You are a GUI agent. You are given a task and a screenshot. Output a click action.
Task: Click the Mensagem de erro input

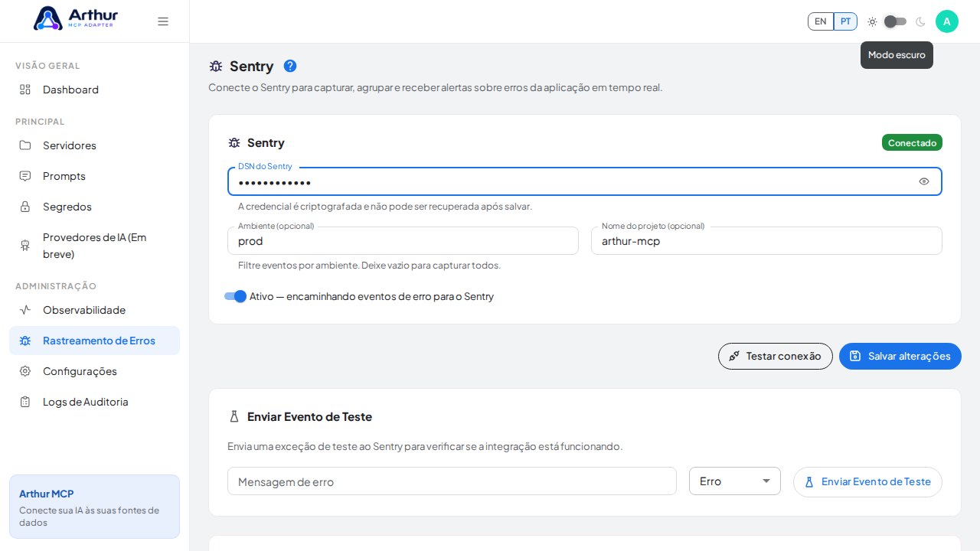(x=452, y=481)
